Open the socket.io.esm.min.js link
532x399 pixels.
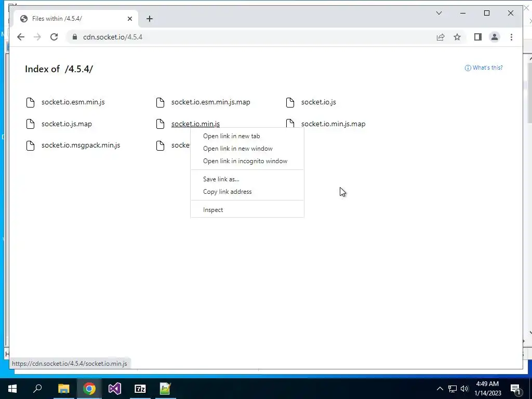[x=73, y=102]
